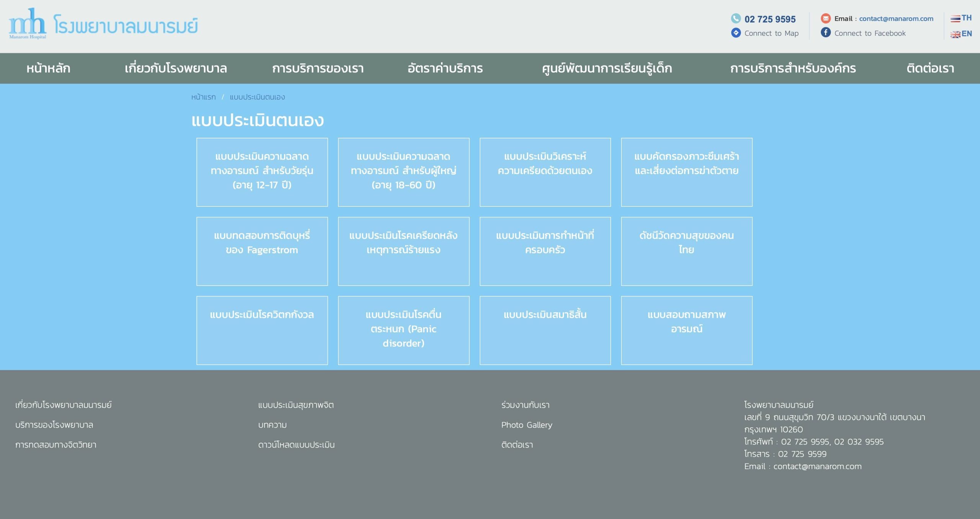
Task: Open the ดัชนีวัดความสุขของคนไทย card
Action: click(686, 251)
